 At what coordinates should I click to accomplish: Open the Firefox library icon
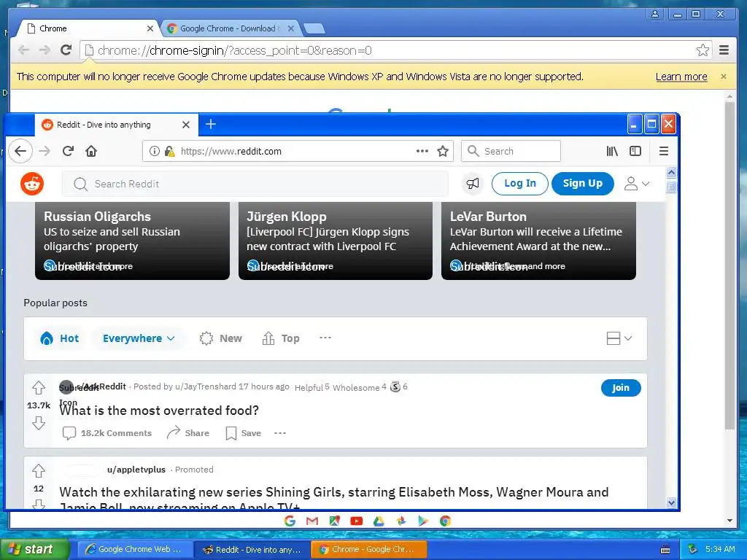coord(612,152)
